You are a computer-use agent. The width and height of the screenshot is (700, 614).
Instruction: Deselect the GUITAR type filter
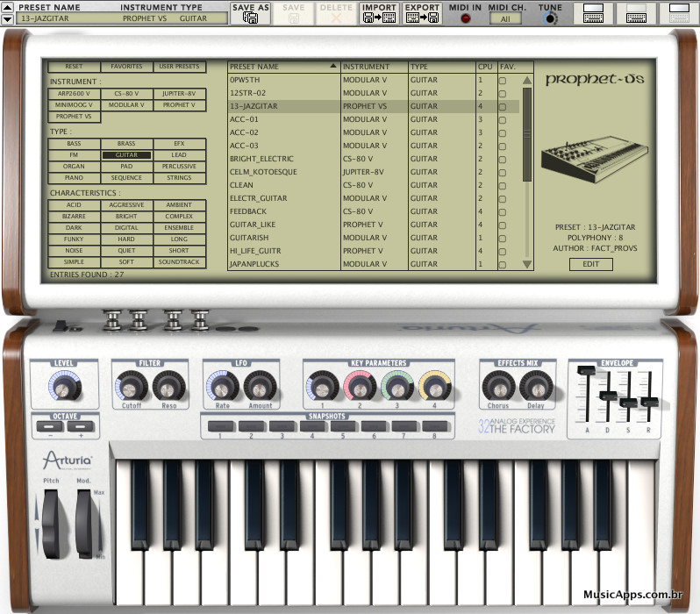pyautogui.click(x=127, y=155)
